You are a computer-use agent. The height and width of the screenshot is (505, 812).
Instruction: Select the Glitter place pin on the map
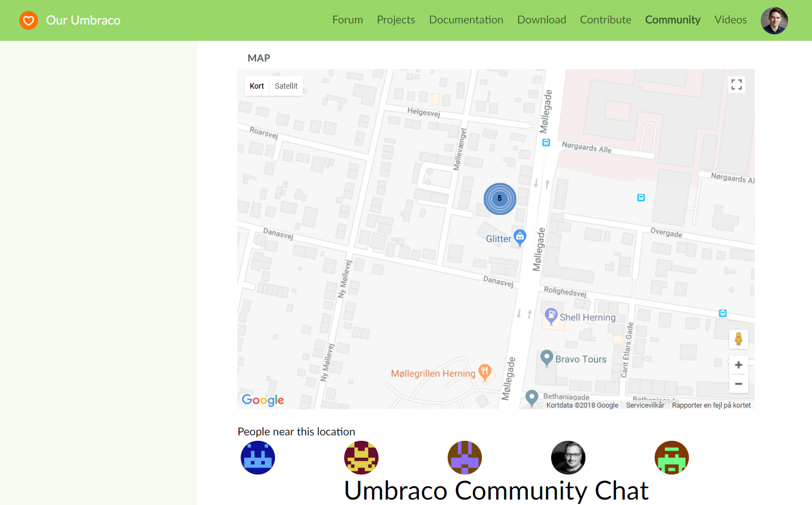[520, 236]
